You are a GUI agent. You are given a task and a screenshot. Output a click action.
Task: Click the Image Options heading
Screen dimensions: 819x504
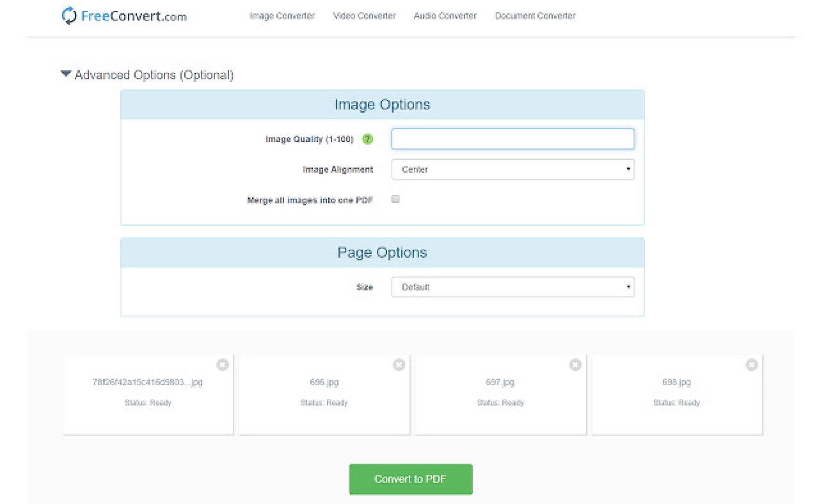point(383,104)
